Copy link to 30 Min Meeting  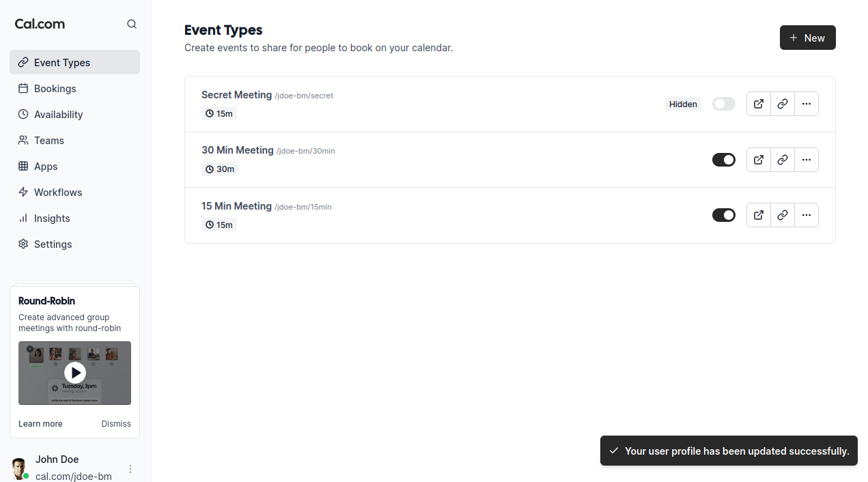coord(783,160)
